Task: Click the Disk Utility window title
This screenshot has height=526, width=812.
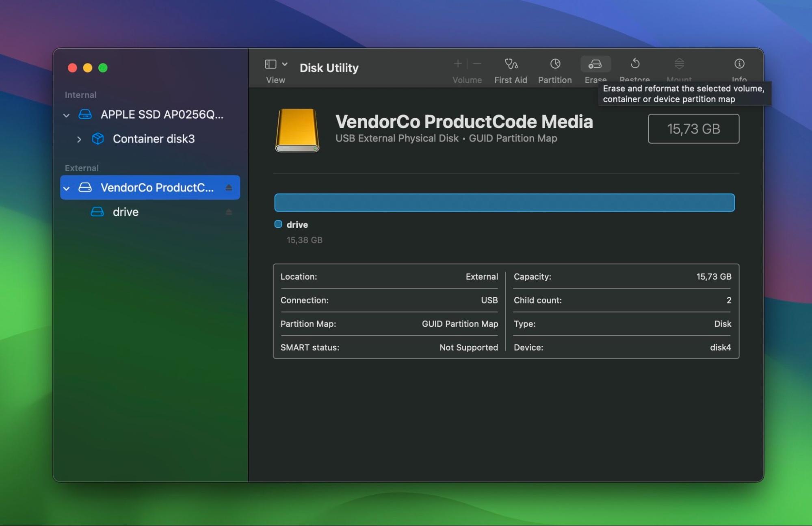Action: tap(329, 68)
